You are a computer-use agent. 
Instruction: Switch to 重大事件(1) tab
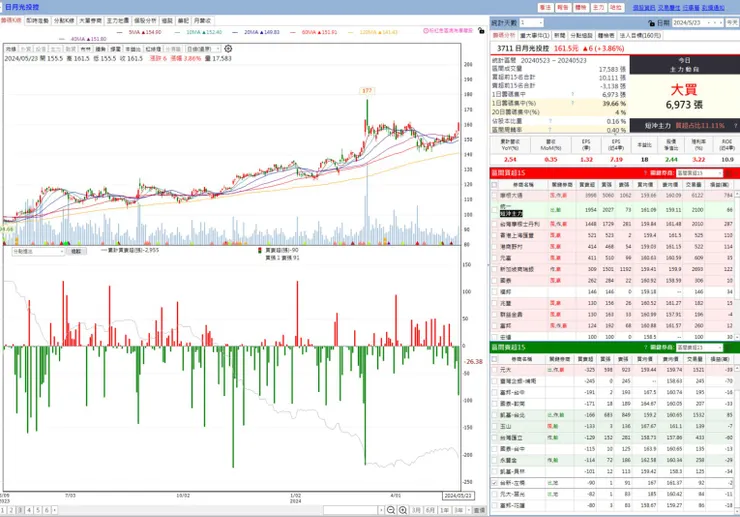click(535, 35)
